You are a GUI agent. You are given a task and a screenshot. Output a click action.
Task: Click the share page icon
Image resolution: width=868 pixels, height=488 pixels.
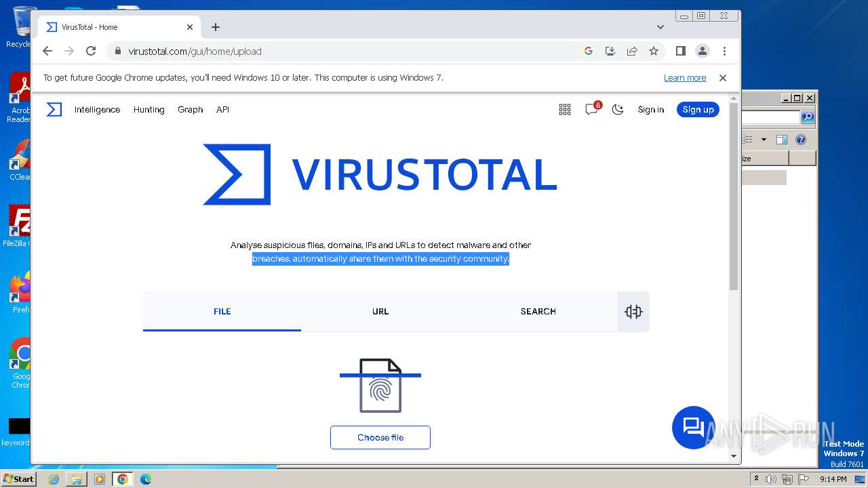(632, 51)
